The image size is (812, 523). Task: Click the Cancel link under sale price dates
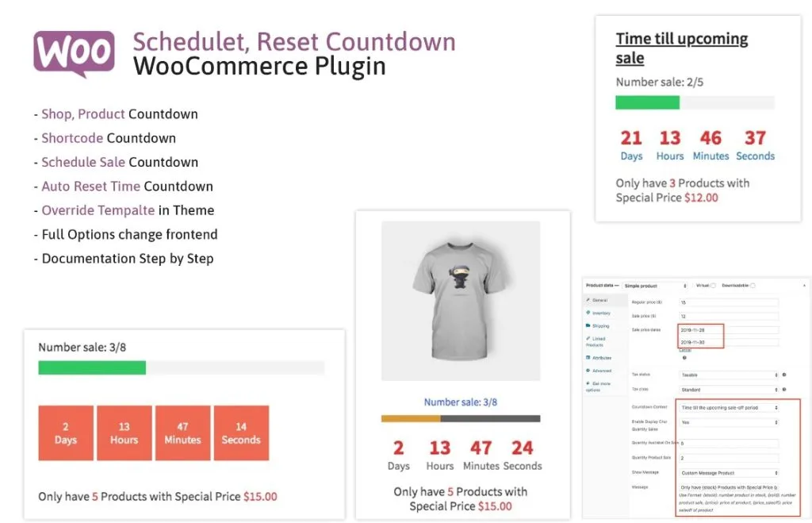click(x=684, y=350)
